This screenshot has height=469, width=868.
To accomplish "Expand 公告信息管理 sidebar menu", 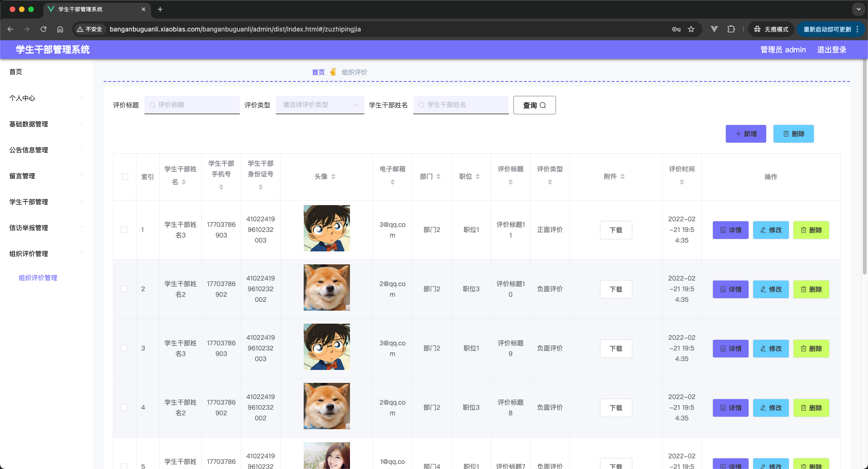I will tap(46, 150).
